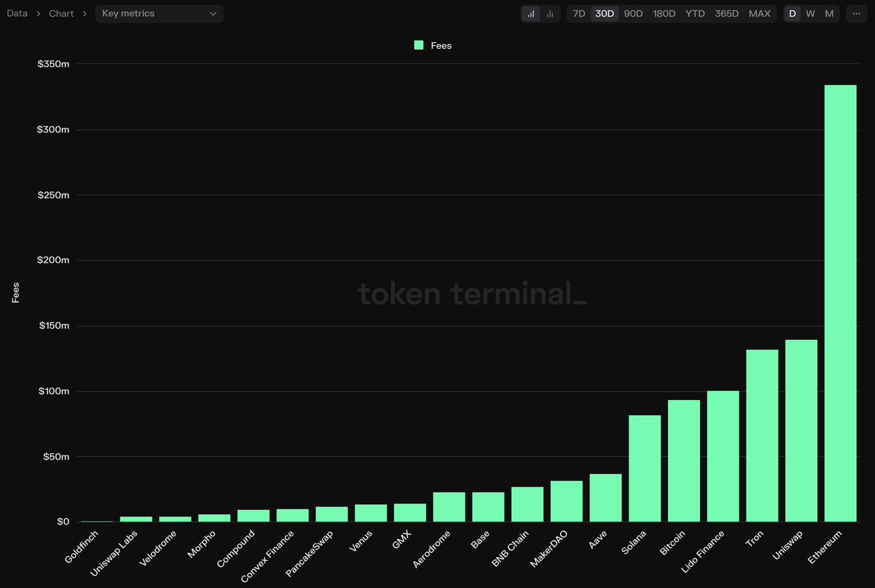Screen dimensions: 875x588
Task: Click the green Fees legend icon
Action: pyautogui.click(x=418, y=44)
